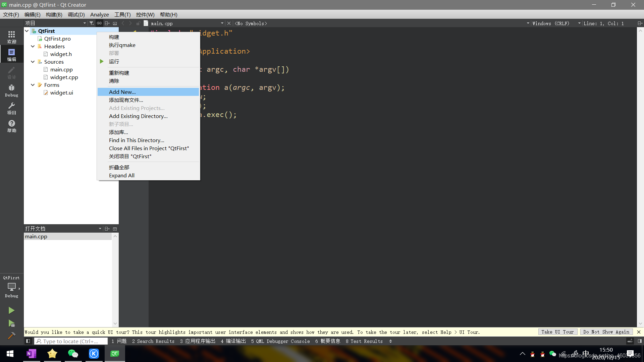Click the Line and Col position indicator
This screenshot has height=362, width=644.
[x=604, y=23]
